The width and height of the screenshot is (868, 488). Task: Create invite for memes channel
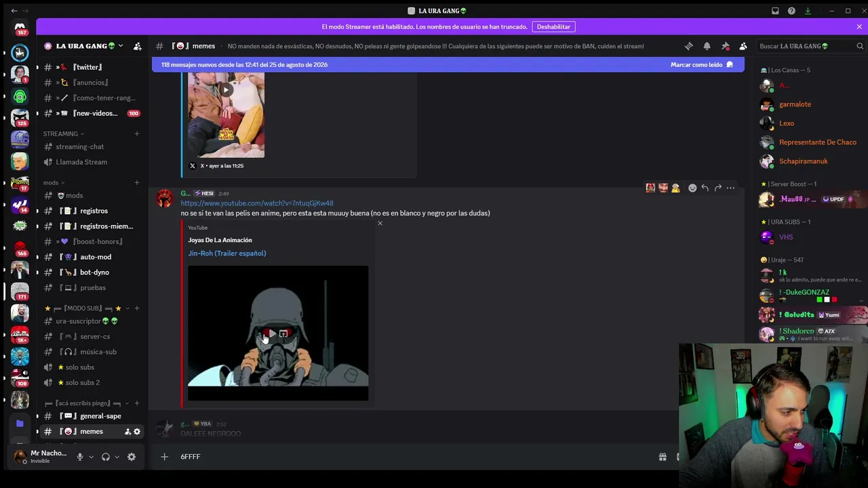(127, 432)
